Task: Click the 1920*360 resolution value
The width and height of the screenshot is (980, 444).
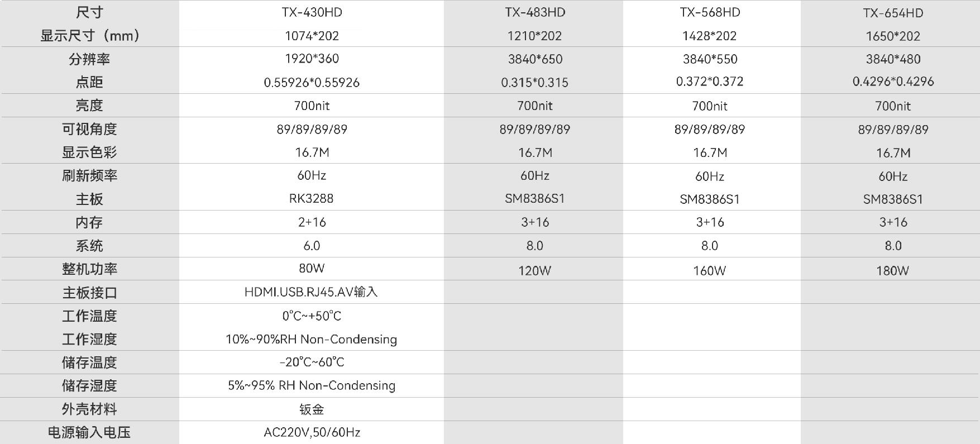Action: click(312, 59)
